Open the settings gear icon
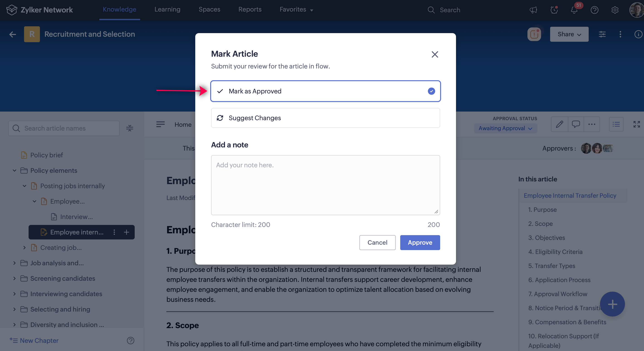Screen dimensions: 644x351 [615, 10]
